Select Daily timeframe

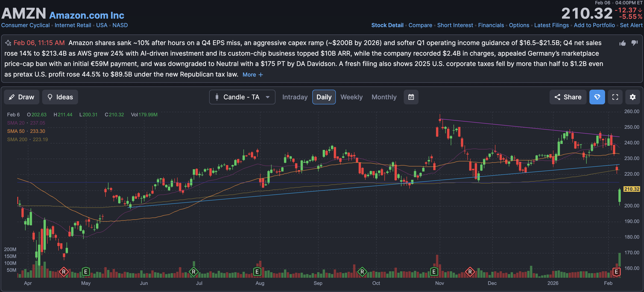click(324, 97)
